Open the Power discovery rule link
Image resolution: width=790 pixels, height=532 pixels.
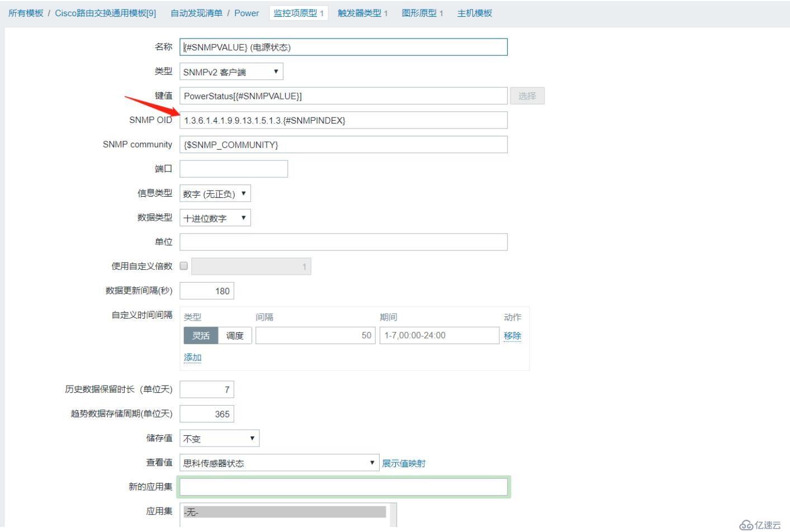coord(247,13)
